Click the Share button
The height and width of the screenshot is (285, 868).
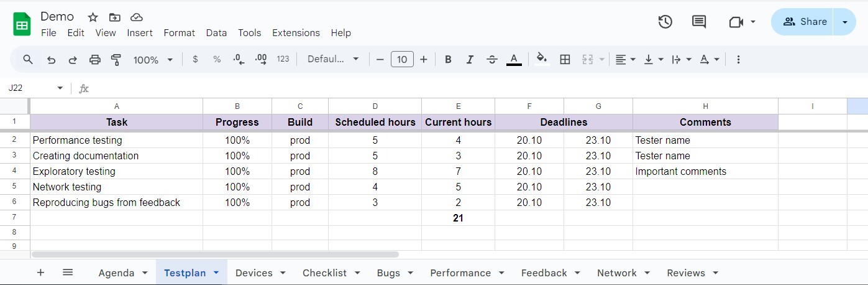point(805,22)
